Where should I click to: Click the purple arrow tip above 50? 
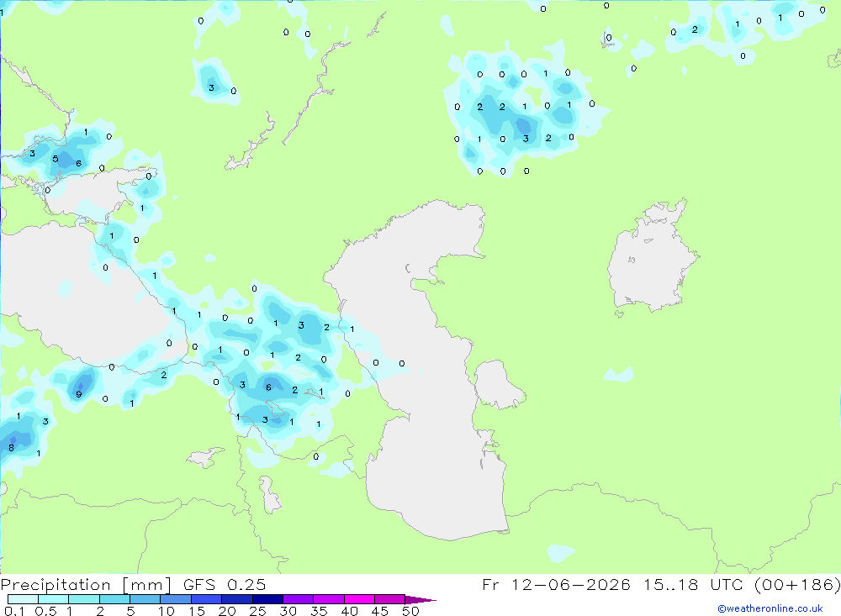(420, 600)
